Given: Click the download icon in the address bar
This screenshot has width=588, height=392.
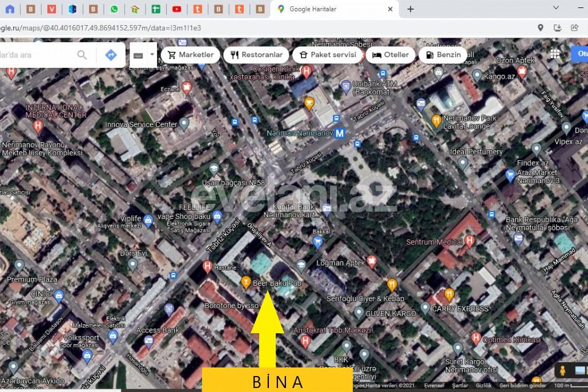Looking at the screenshot, I should pos(557,27).
